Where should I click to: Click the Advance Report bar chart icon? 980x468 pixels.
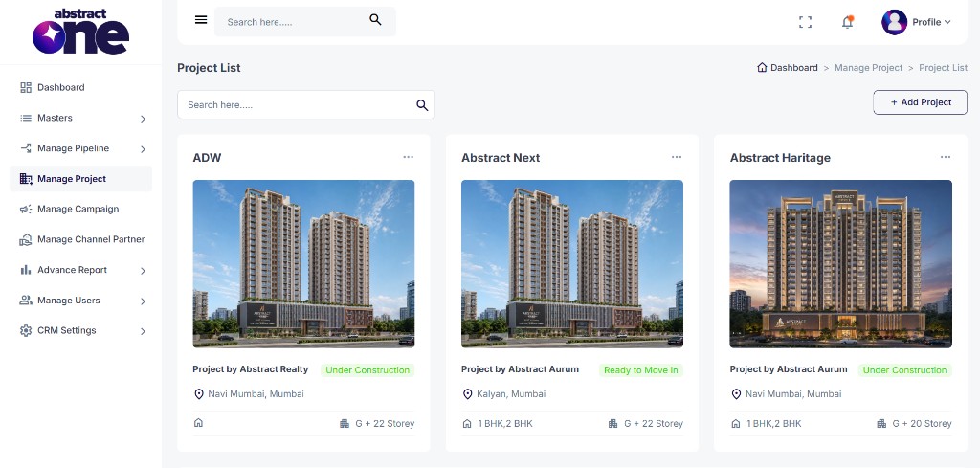pyautogui.click(x=26, y=270)
